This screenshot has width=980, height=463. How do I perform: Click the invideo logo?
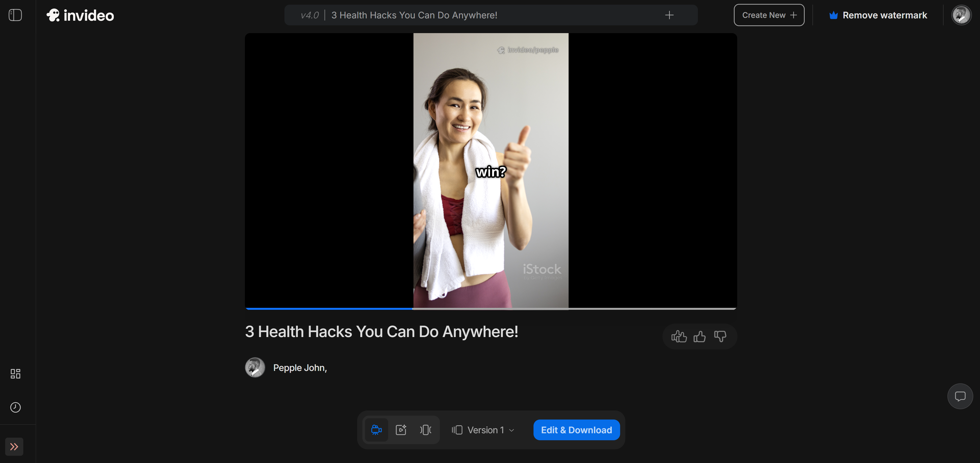point(79,15)
